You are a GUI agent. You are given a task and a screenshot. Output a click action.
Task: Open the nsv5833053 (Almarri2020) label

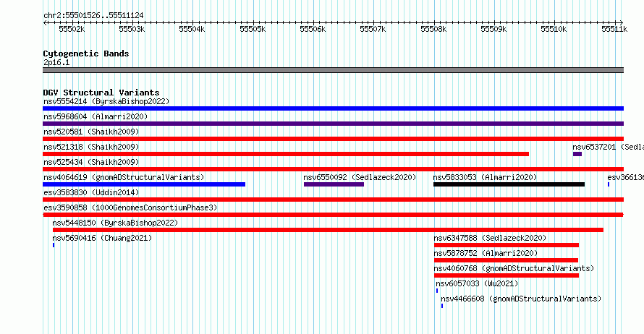485,177
